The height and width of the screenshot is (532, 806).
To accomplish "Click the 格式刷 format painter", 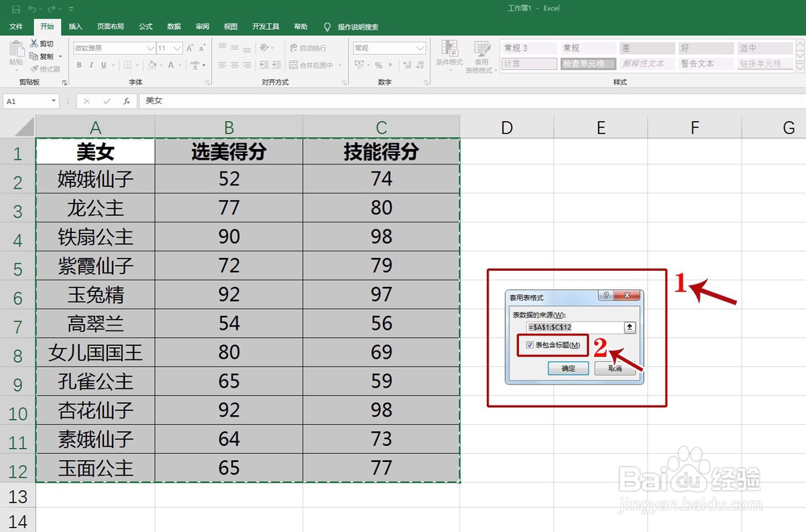I will point(44,69).
